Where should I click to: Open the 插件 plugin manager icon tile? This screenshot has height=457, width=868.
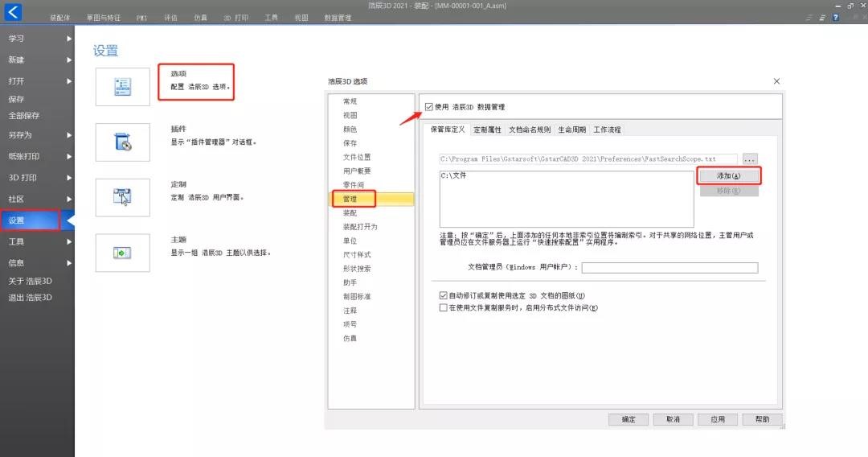(122, 142)
